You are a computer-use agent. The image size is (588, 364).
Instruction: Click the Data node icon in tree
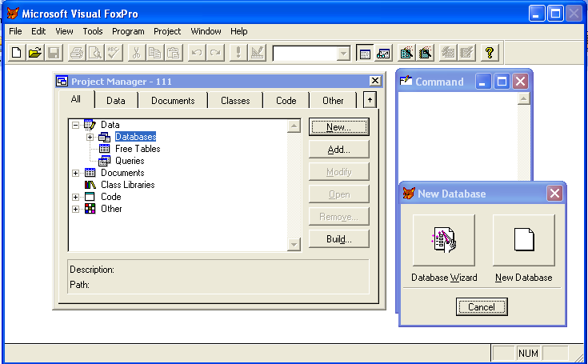pos(90,125)
